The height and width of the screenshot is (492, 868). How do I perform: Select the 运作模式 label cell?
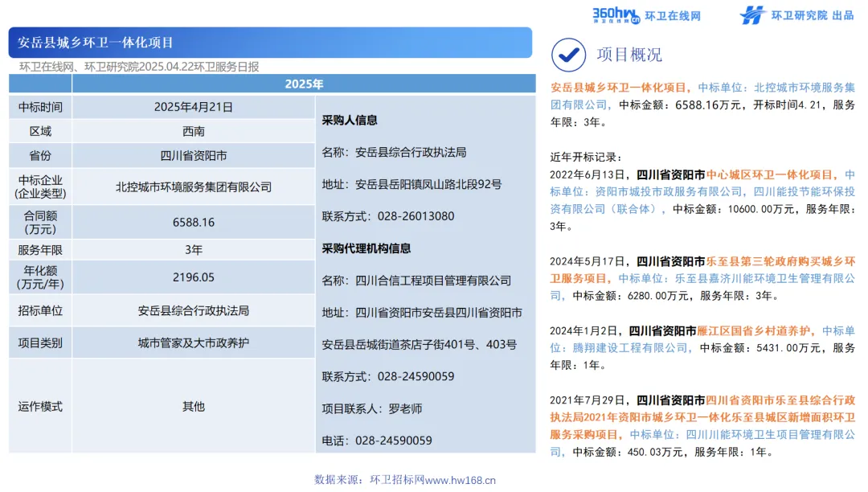pyautogui.click(x=40, y=407)
